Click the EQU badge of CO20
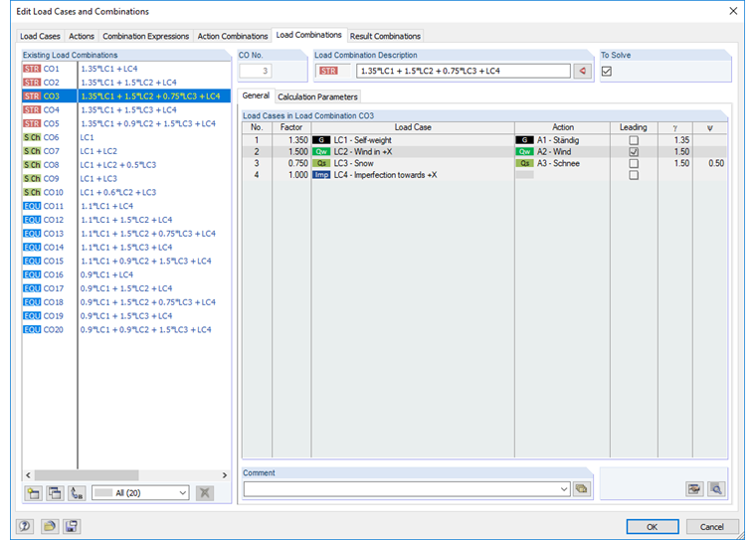 pyautogui.click(x=32, y=330)
